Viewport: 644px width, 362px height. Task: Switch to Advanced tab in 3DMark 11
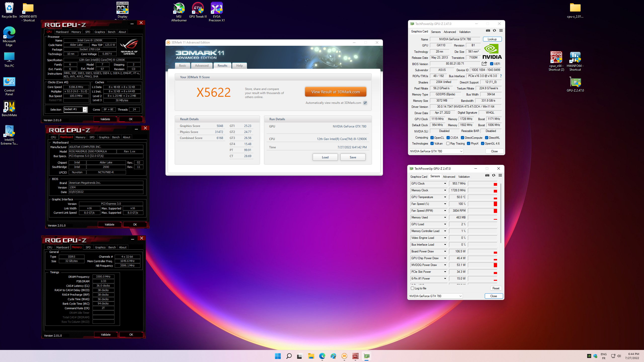click(x=202, y=66)
